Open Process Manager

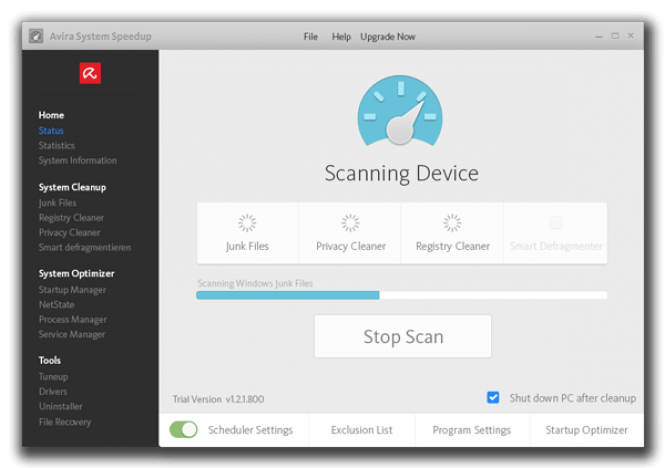pos(73,319)
